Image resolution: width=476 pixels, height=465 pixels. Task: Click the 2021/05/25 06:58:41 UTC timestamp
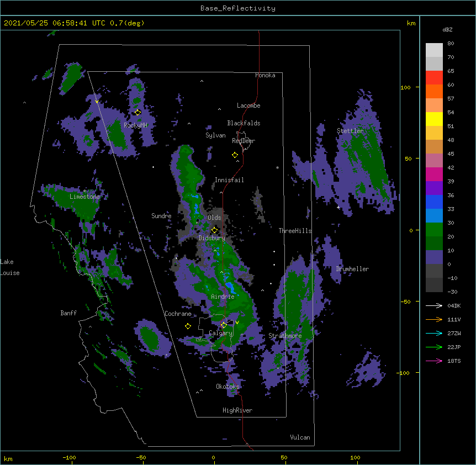[55, 23]
